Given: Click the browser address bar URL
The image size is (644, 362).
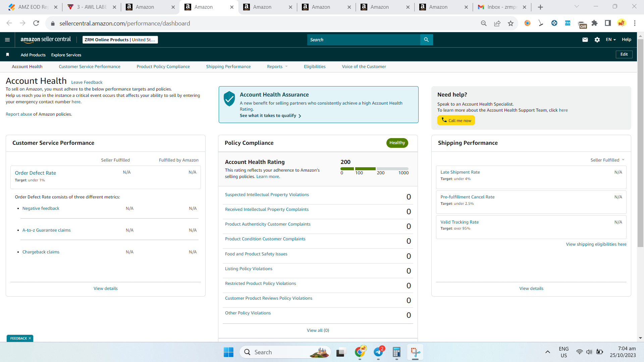Looking at the screenshot, I should (125, 23).
